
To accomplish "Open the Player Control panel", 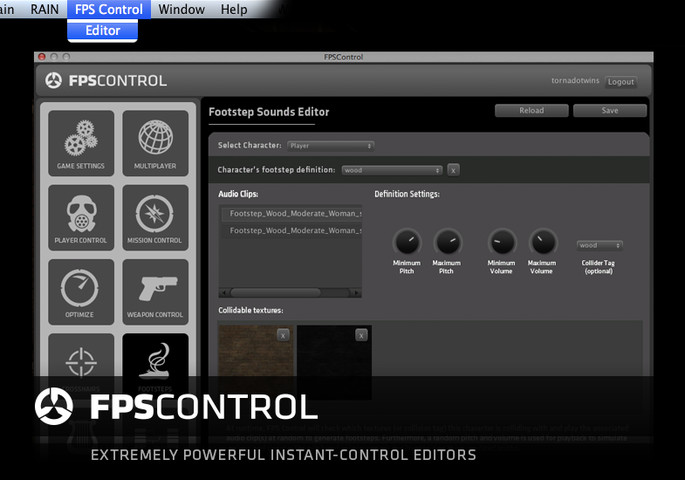I will 81,218.
